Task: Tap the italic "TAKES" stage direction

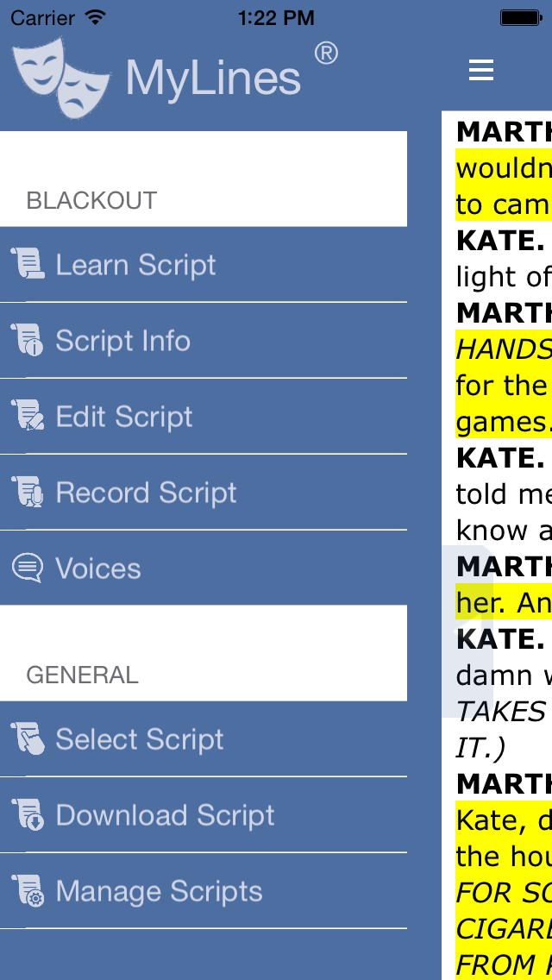Action: click(x=502, y=711)
